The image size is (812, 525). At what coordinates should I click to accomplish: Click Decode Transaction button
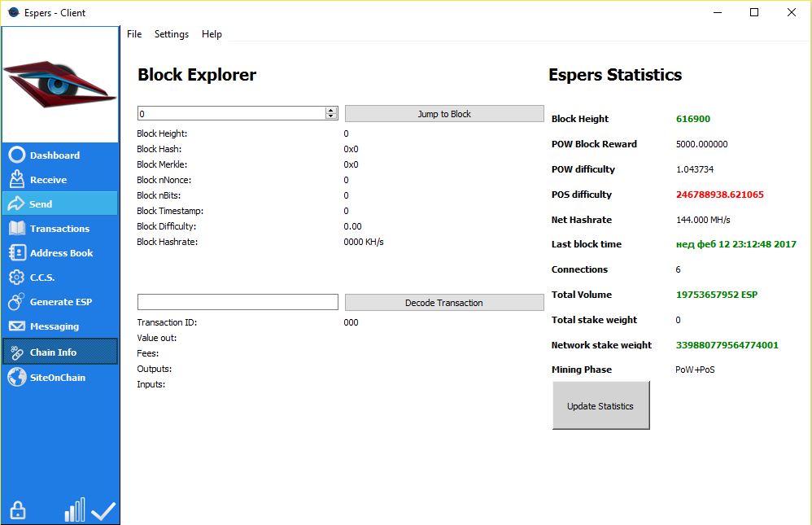pyautogui.click(x=444, y=302)
